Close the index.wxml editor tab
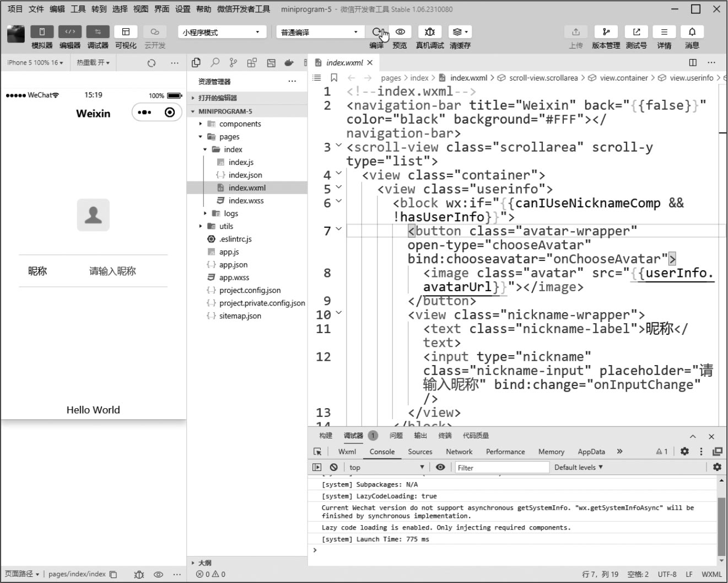Image resolution: width=728 pixels, height=583 pixels. tap(370, 63)
